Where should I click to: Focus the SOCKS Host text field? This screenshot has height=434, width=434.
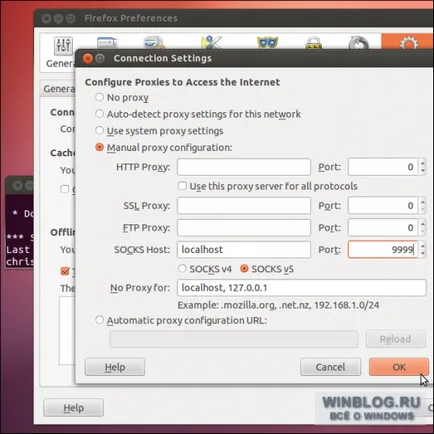point(244,249)
